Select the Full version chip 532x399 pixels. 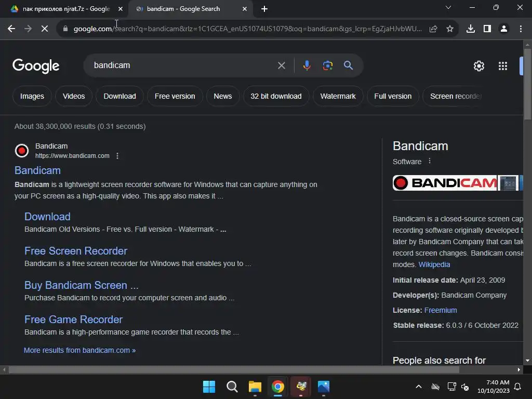pyautogui.click(x=393, y=96)
